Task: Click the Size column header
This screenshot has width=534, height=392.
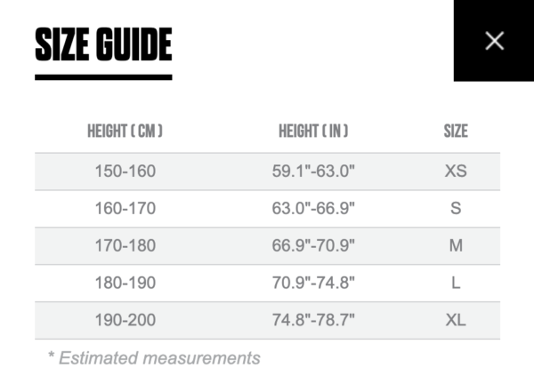Action: [x=456, y=131]
